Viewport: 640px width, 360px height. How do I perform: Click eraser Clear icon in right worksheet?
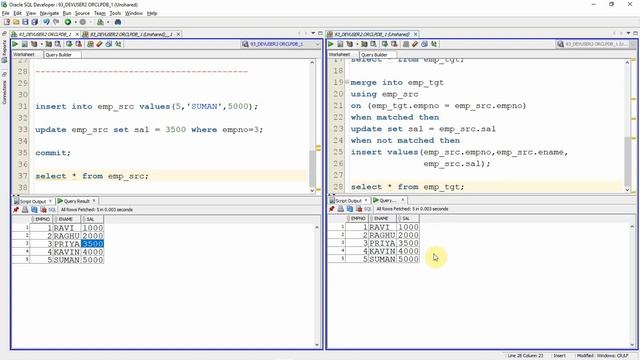pos(415,44)
